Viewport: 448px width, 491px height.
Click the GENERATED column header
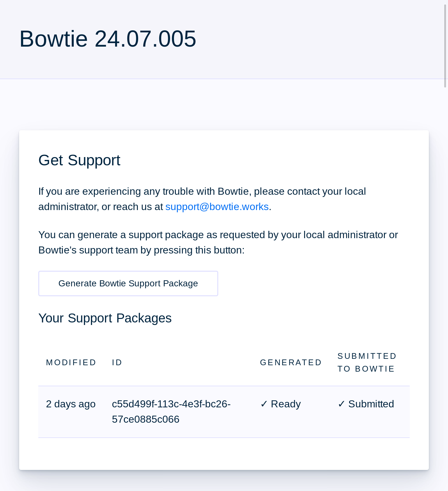291,363
